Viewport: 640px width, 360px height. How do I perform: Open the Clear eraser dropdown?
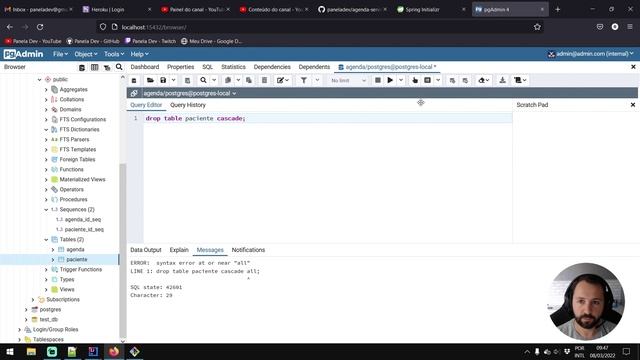[484, 80]
